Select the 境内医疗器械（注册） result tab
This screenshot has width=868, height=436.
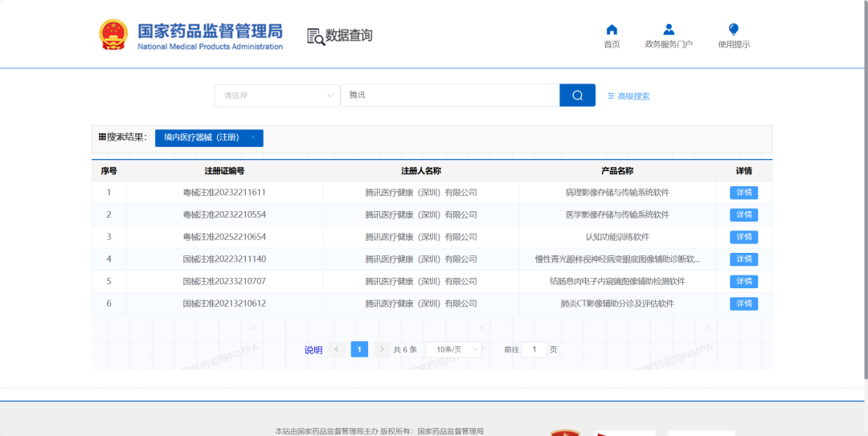point(209,138)
